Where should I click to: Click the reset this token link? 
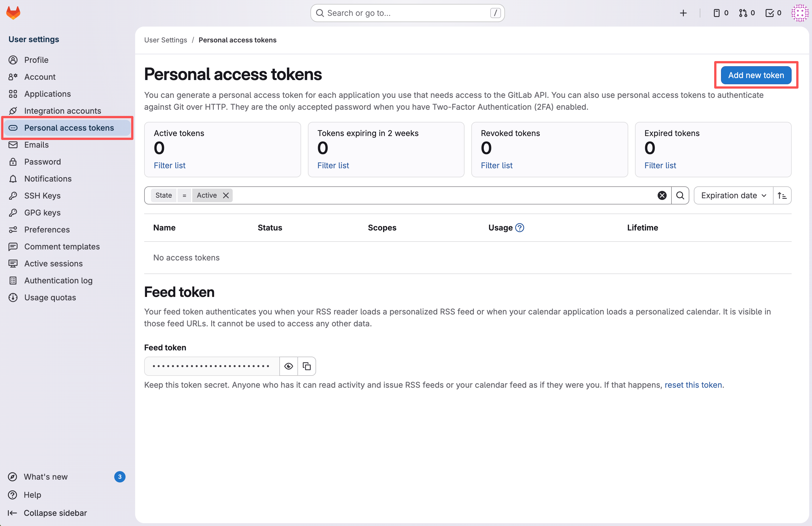[693, 385]
